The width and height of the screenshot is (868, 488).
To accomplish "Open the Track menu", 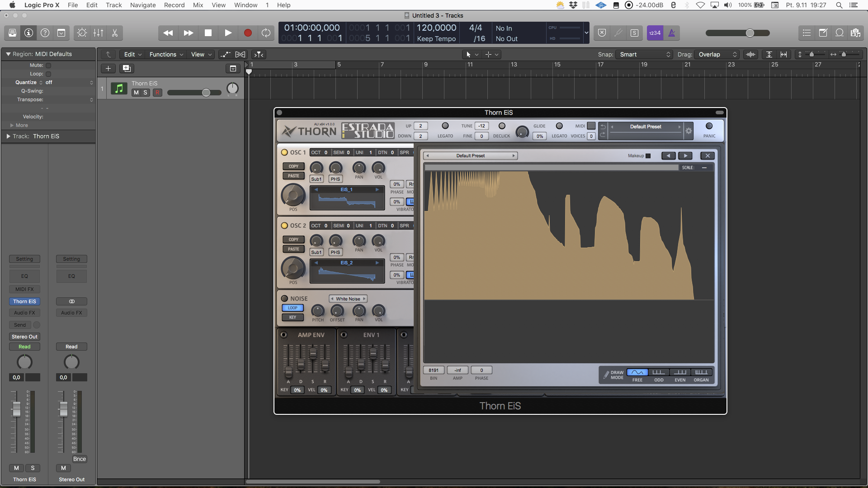I will tap(114, 5).
